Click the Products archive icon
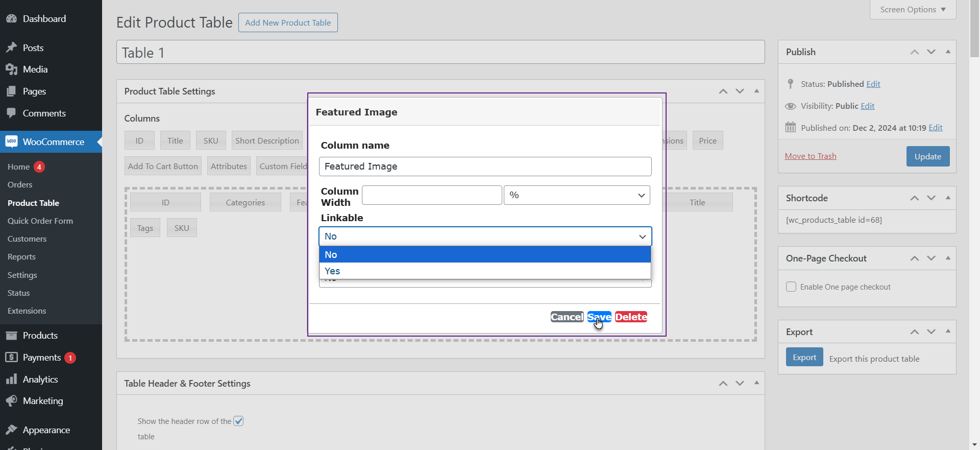The image size is (980, 450). 11,336
